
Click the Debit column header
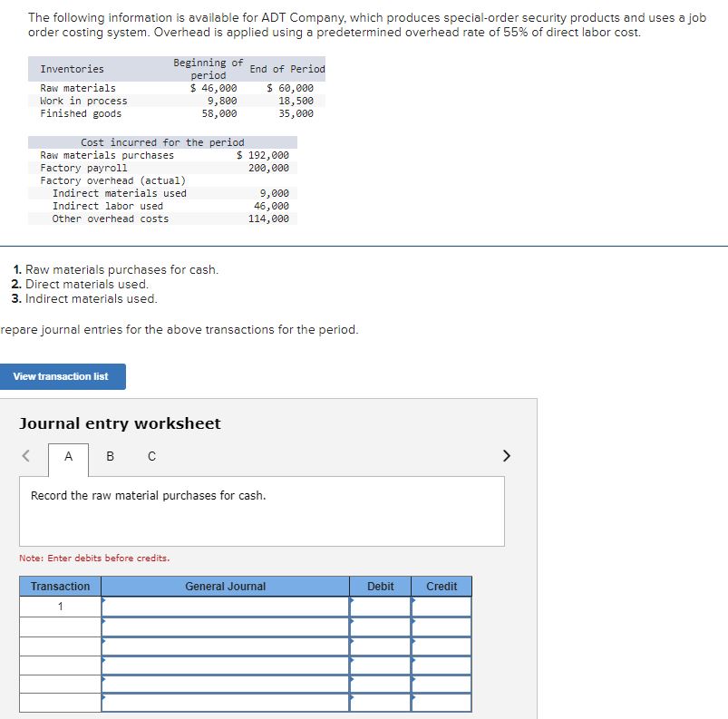(x=379, y=586)
